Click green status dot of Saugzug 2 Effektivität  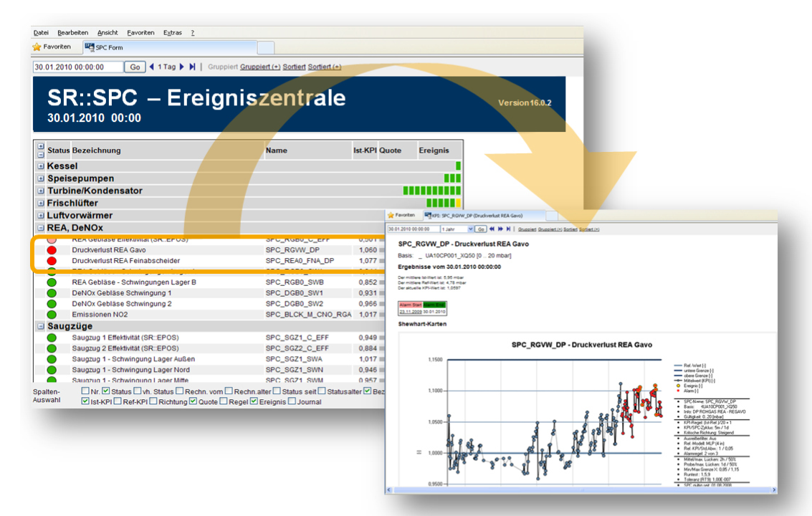52,349
